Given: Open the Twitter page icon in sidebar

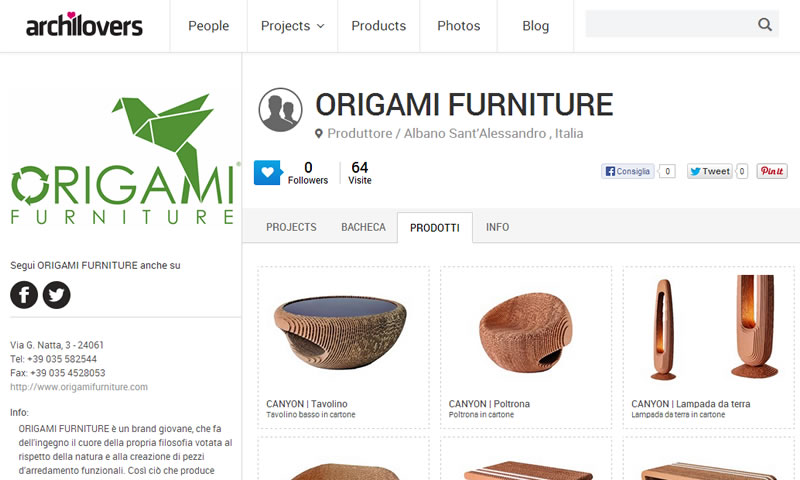Looking at the screenshot, I should pos(57,295).
